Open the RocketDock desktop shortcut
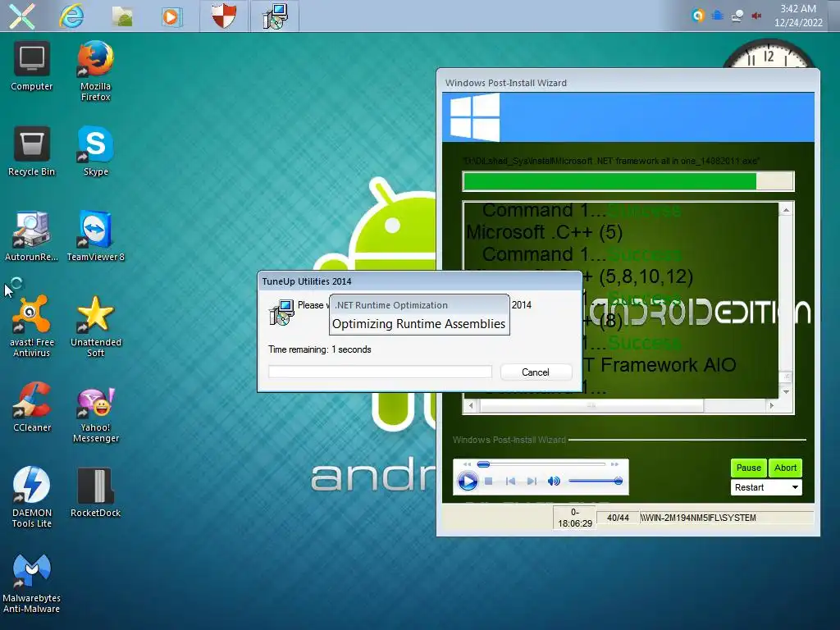The width and height of the screenshot is (840, 630). (95, 492)
